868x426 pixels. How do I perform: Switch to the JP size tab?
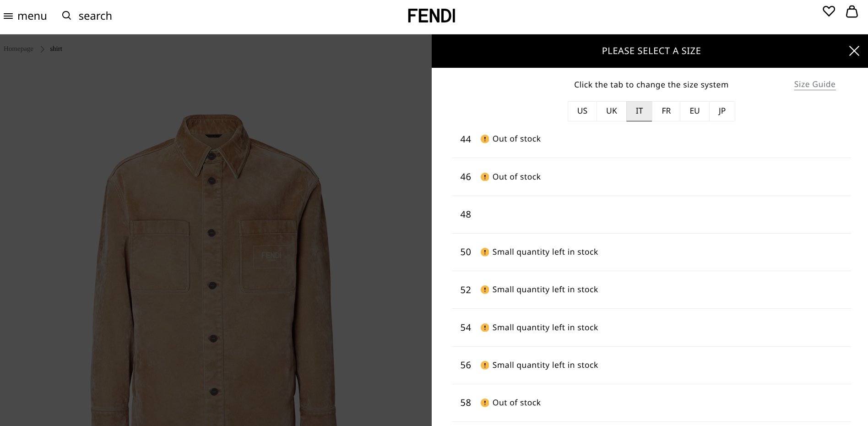tap(722, 111)
